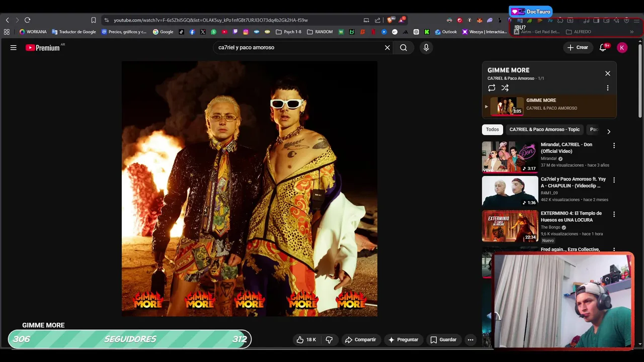
Task: Open the TikTok bookmark icon
Action: tap(182, 32)
